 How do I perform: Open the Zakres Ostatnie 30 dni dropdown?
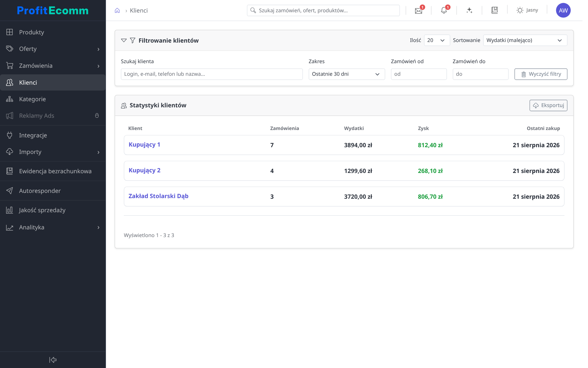point(347,74)
